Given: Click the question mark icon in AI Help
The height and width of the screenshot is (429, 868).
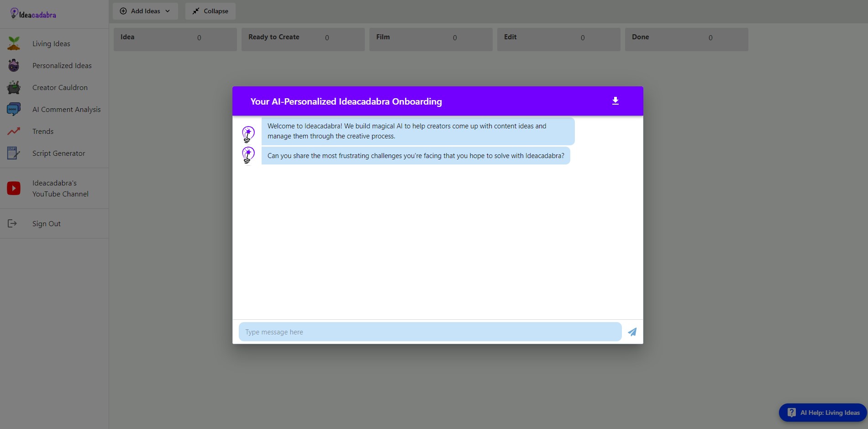Looking at the screenshot, I should [x=792, y=413].
